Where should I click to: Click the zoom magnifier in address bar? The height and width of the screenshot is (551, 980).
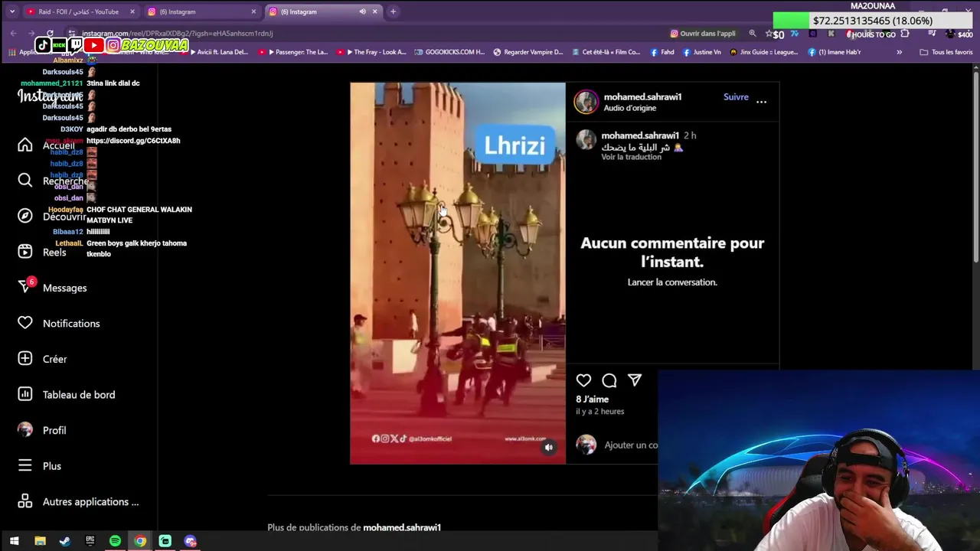(x=753, y=34)
